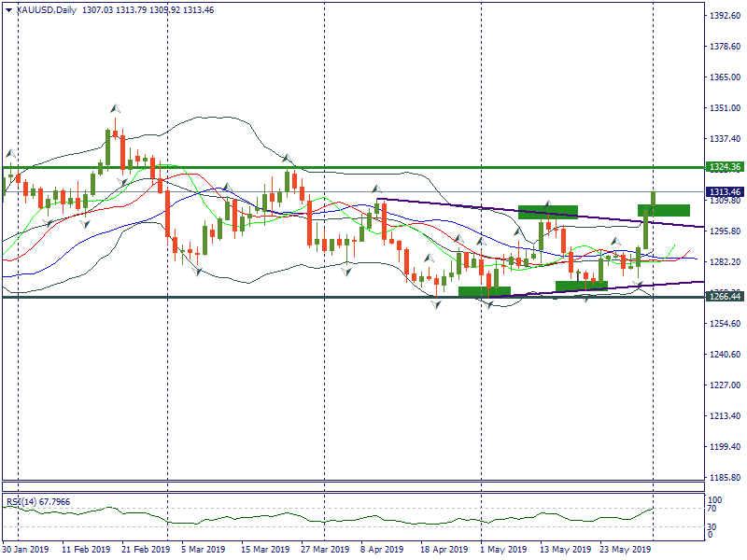
Task: Open the chart menu triangle beside XAUUSD,Daily
Action: pyautogui.click(x=9, y=8)
